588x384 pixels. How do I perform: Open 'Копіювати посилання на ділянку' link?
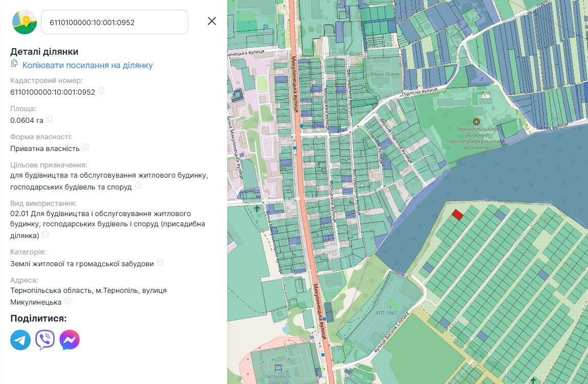(x=88, y=66)
